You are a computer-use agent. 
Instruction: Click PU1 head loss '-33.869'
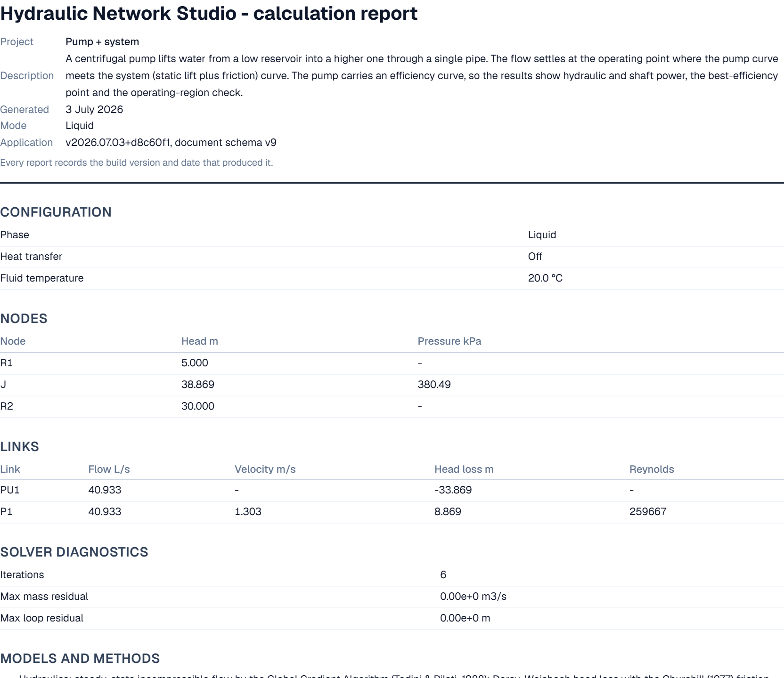[x=453, y=490]
